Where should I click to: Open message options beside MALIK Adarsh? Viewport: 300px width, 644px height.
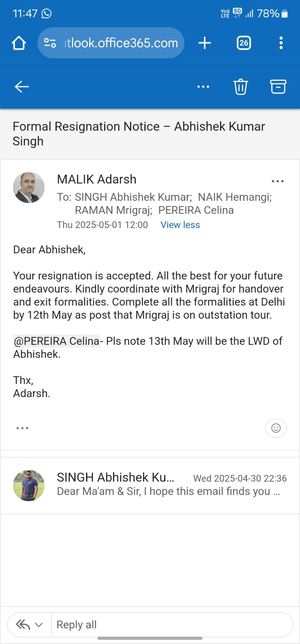coord(277,181)
